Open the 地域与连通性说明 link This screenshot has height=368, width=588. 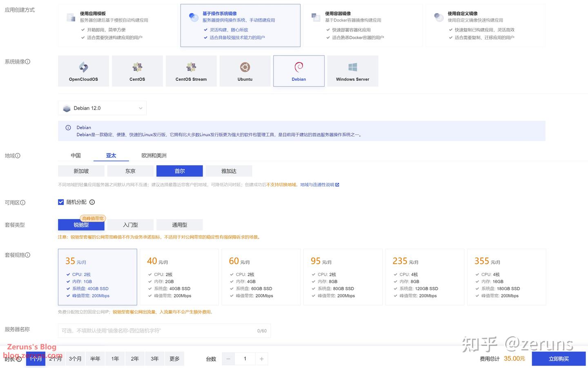317,184
